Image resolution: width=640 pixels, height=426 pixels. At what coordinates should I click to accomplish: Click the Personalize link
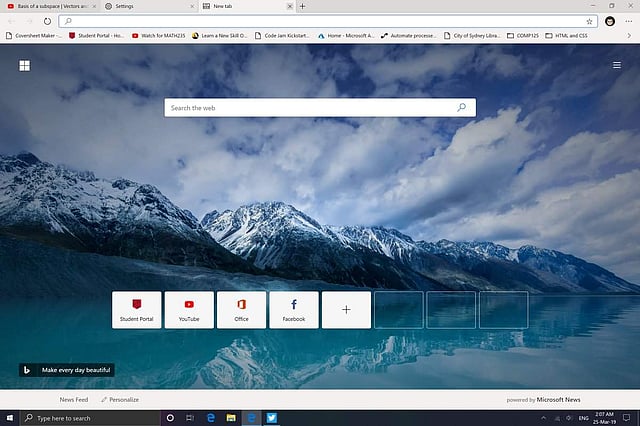tap(120, 399)
